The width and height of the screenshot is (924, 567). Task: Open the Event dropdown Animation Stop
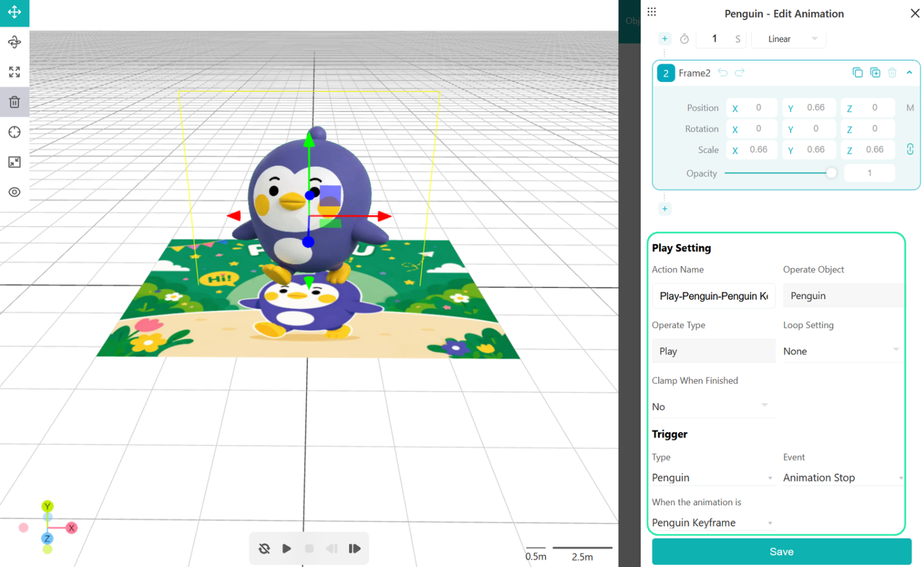coord(844,478)
